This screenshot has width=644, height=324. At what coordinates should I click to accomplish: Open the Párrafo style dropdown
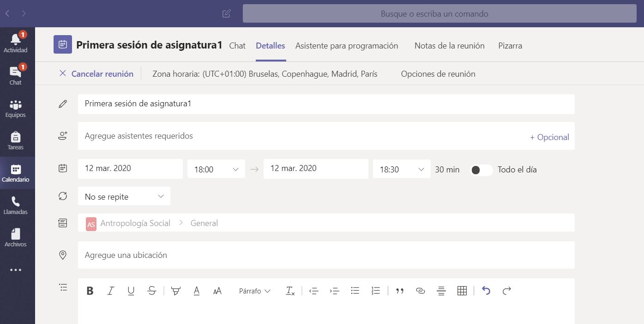point(254,291)
